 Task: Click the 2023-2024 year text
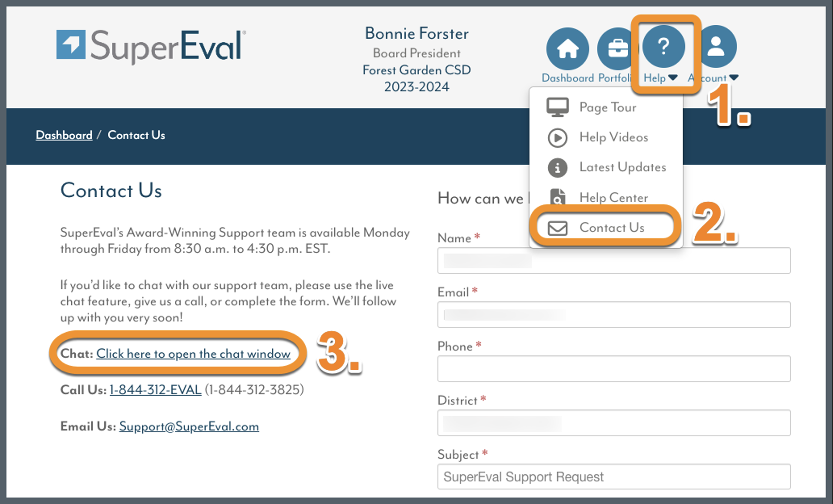coord(416,87)
